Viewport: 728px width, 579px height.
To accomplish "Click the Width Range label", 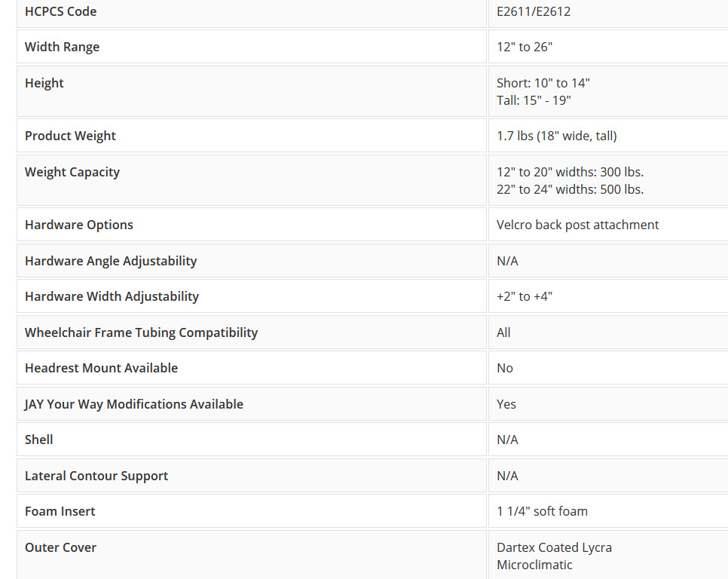I will point(62,47).
